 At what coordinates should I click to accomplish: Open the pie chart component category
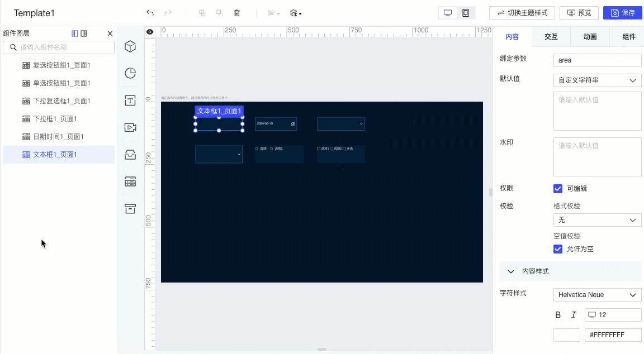(x=130, y=73)
